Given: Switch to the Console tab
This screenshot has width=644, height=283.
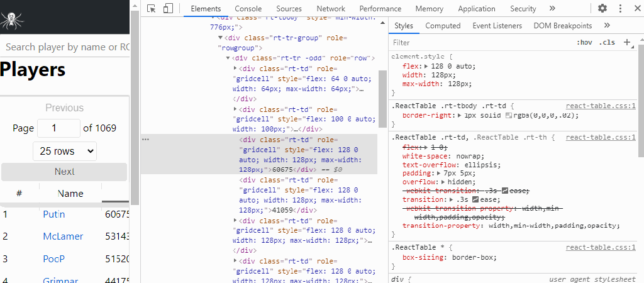Looking at the screenshot, I should pos(248,9).
